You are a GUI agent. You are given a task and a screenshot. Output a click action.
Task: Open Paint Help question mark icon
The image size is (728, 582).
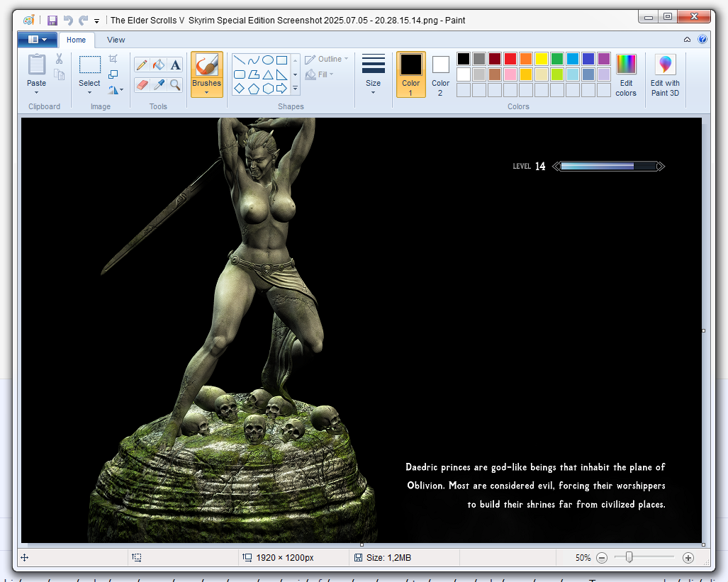702,40
